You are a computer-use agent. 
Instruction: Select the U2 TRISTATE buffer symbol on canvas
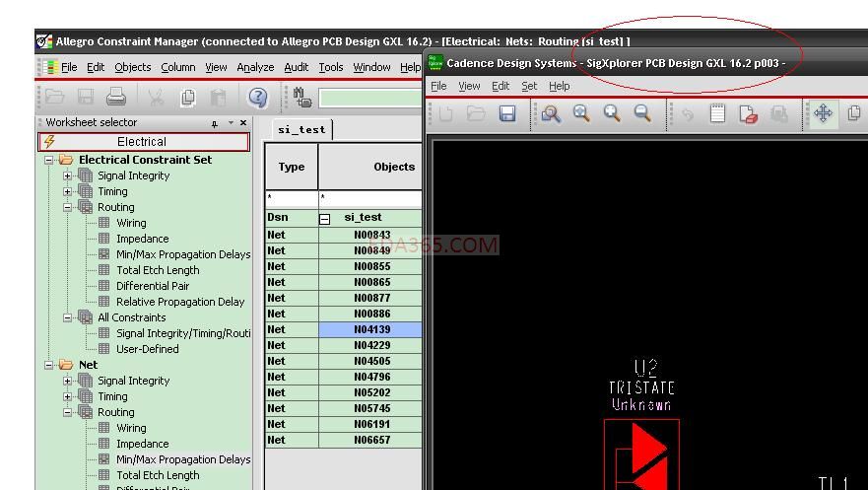(641, 455)
